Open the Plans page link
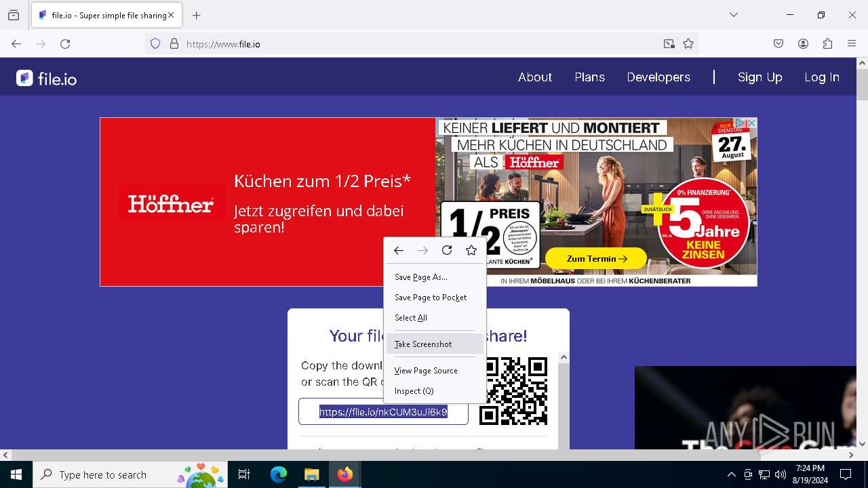This screenshot has height=488, width=868. coord(589,77)
